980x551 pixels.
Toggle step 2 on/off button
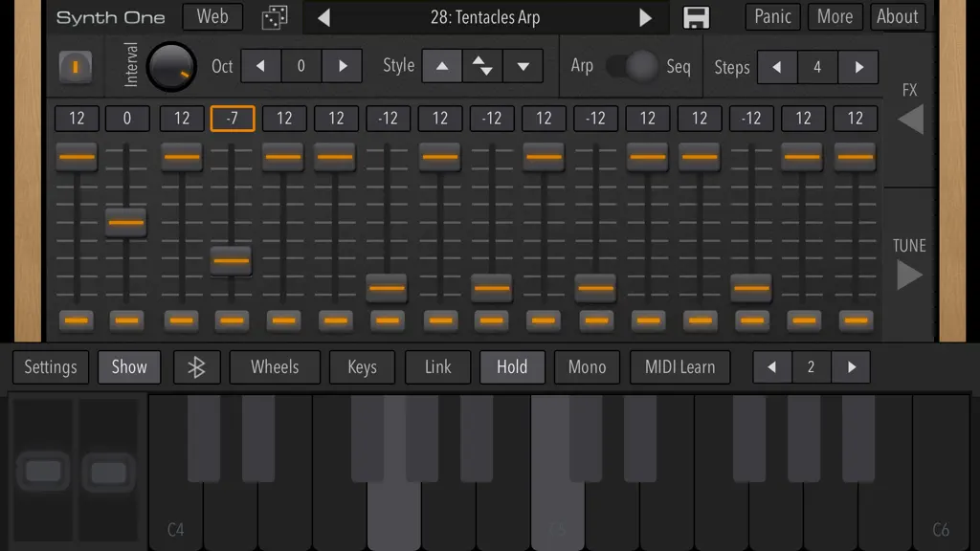(x=127, y=320)
